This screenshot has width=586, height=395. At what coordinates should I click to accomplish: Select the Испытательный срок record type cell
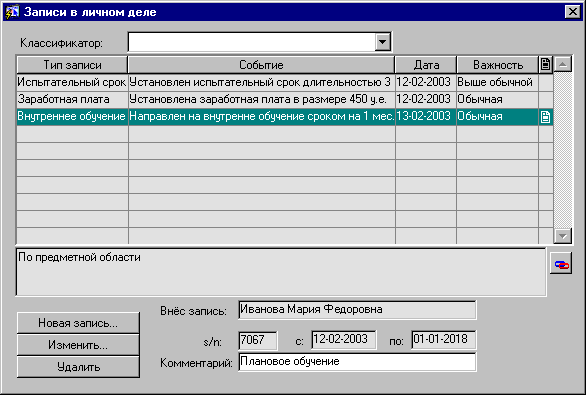coord(72,82)
